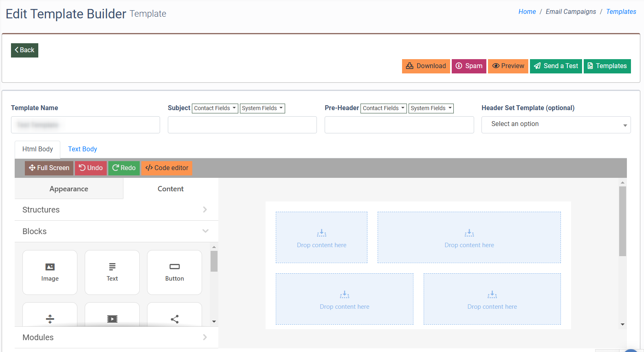Click the Subject input field
The height and width of the screenshot is (352, 644).
242,125
